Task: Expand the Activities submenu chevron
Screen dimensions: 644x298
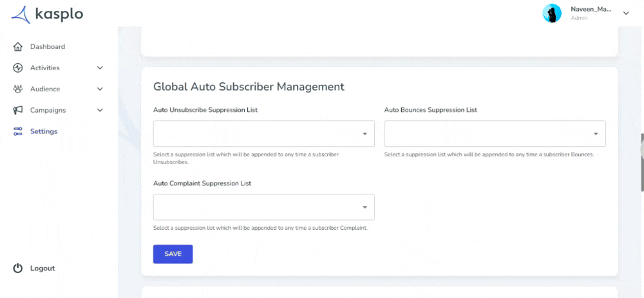Action: 100,68
